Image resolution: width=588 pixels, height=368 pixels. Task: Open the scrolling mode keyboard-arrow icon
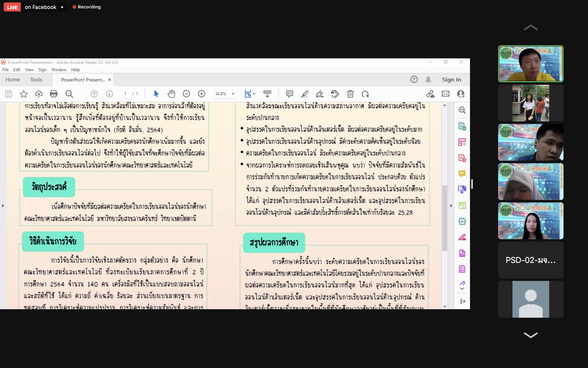pos(267,94)
